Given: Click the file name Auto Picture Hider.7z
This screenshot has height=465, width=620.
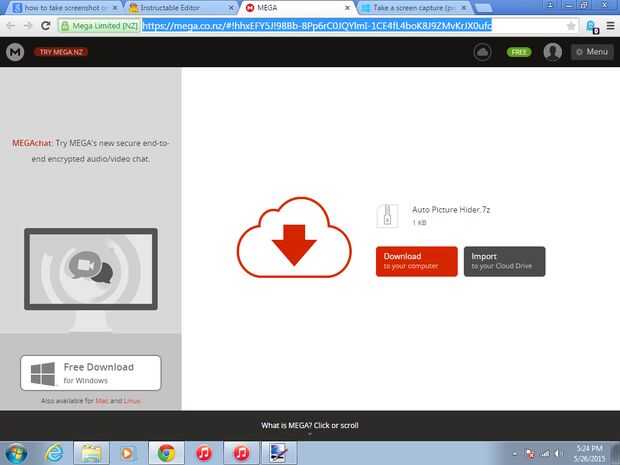Looking at the screenshot, I should pyautogui.click(x=451, y=210).
